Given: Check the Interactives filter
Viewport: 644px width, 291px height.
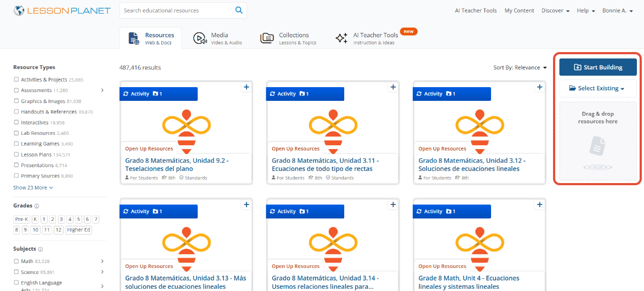Looking at the screenshot, I should (x=16, y=122).
